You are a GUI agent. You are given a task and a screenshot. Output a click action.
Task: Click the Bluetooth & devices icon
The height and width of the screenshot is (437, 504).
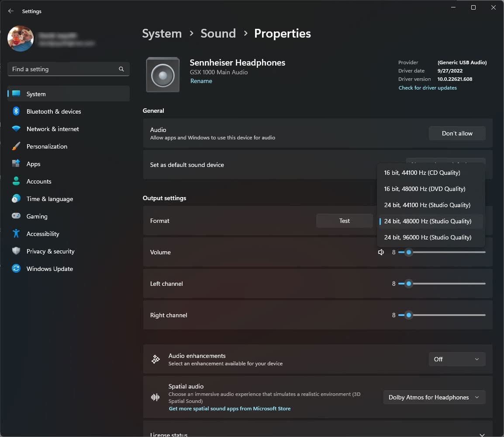pyautogui.click(x=16, y=111)
